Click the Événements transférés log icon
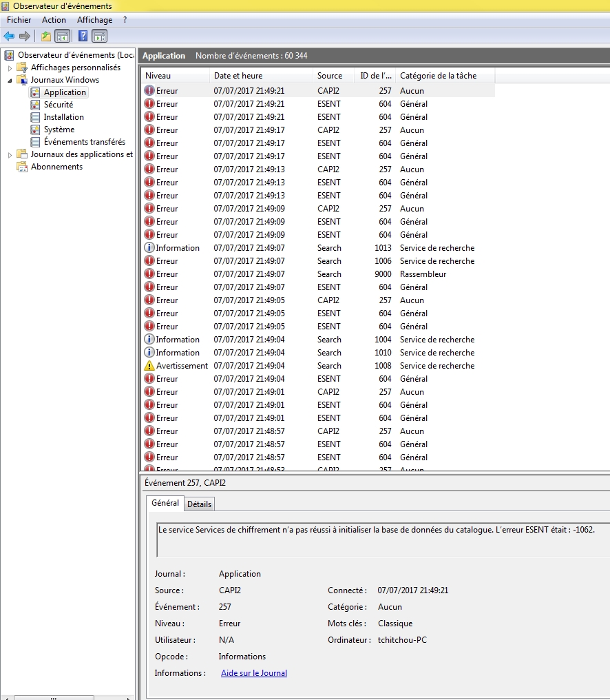610x700 pixels. (35, 142)
